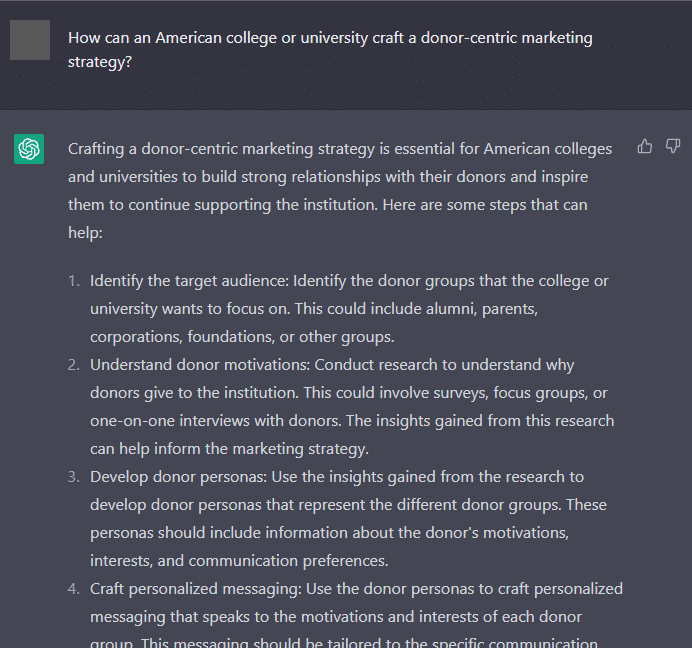Click the gray user avatar square

point(30,40)
